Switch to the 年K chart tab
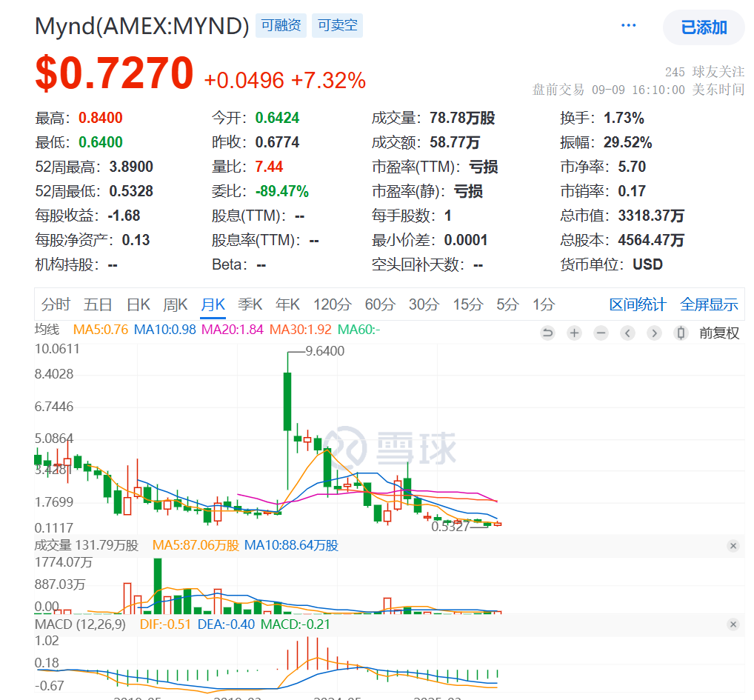This screenshot has height=700, width=754. click(x=287, y=304)
